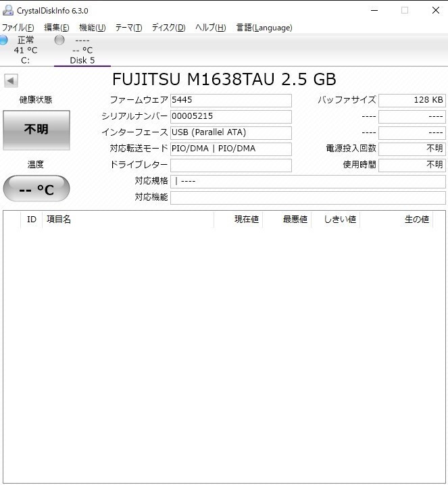Click the interface field USB (Parallel ATA)
This screenshot has height=485, width=448.
pyautogui.click(x=231, y=132)
